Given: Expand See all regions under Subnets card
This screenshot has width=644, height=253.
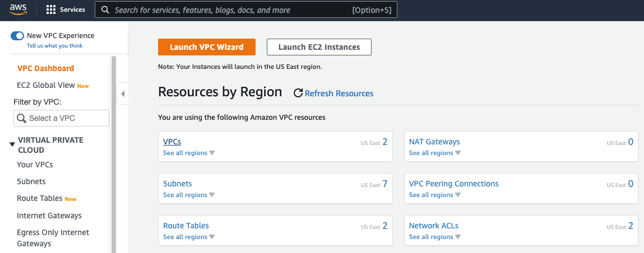Looking at the screenshot, I should (x=188, y=195).
